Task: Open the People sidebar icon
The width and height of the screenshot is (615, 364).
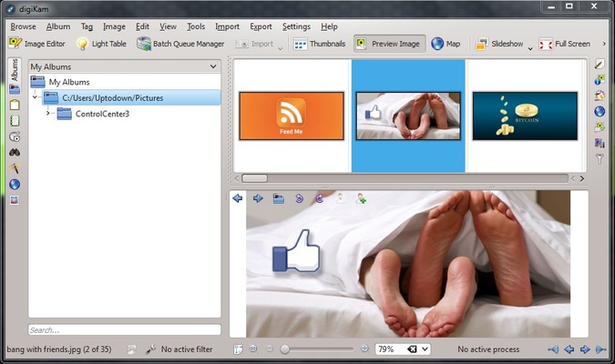Action: click(15, 200)
